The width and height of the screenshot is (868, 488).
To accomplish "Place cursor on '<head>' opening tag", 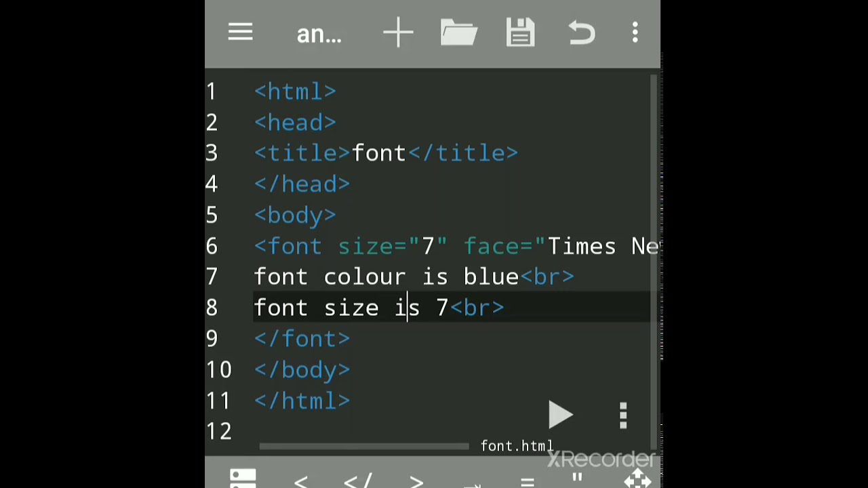I will [x=295, y=123].
